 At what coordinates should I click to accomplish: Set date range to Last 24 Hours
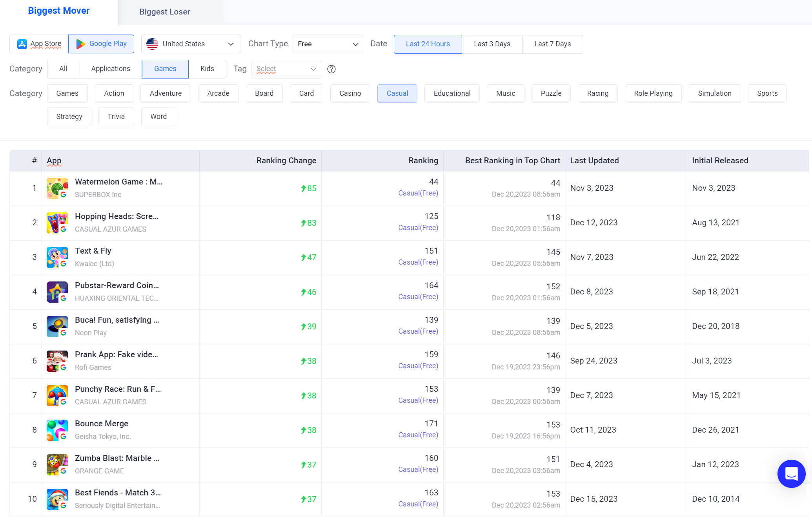[x=428, y=44]
